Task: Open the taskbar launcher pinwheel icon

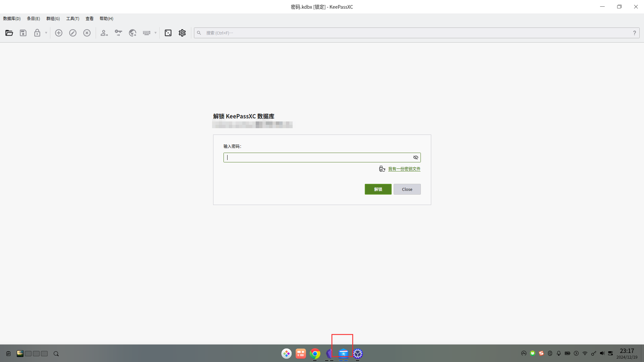Action: click(286, 354)
